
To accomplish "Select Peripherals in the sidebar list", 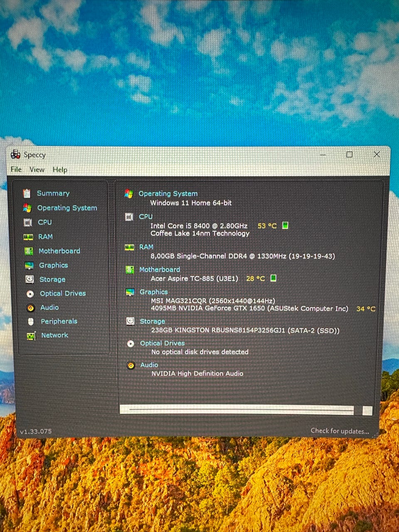I will 59,321.
